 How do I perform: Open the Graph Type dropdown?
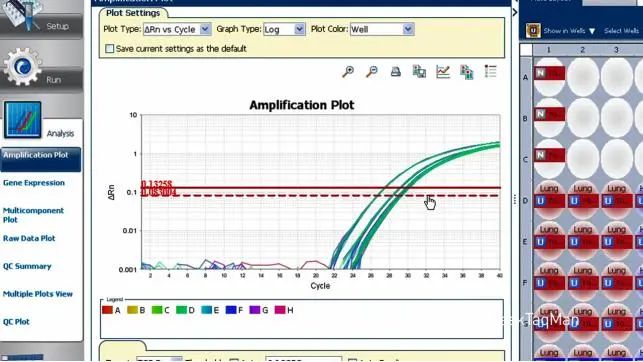click(x=284, y=29)
